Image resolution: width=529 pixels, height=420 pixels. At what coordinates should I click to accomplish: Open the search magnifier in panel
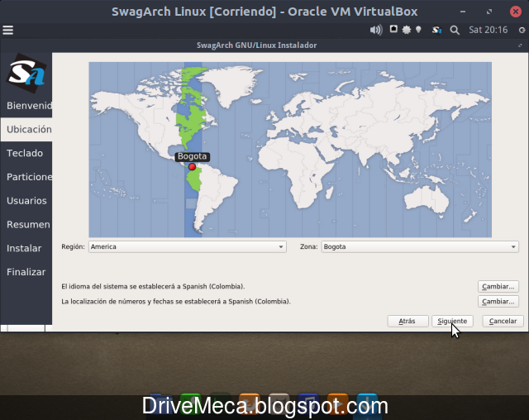455,30
